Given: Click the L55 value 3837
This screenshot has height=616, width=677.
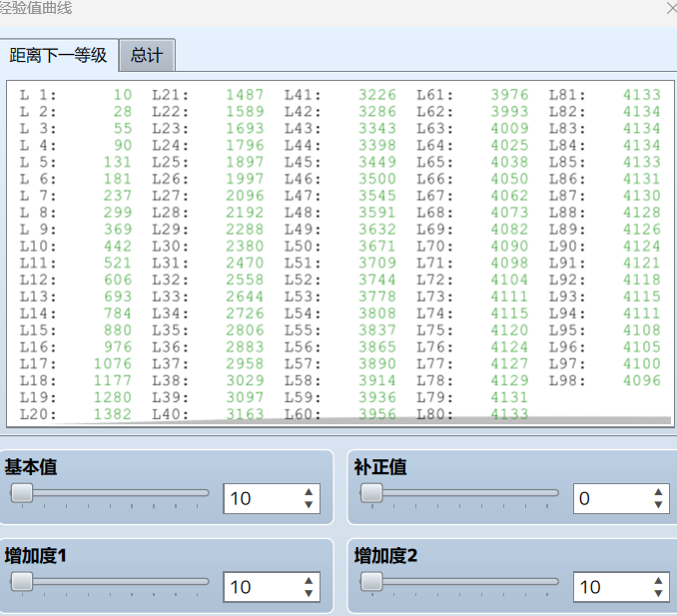Looking at the screenshot, I should (377, 329).
